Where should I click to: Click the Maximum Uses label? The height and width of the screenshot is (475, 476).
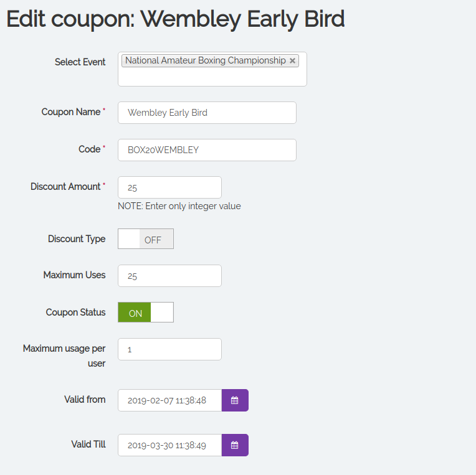(74, 275)
